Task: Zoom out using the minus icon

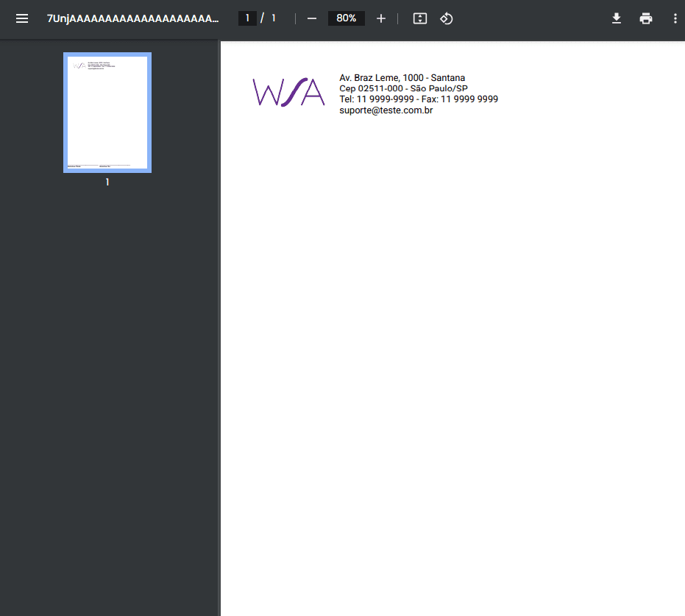Action: (311, 18)
